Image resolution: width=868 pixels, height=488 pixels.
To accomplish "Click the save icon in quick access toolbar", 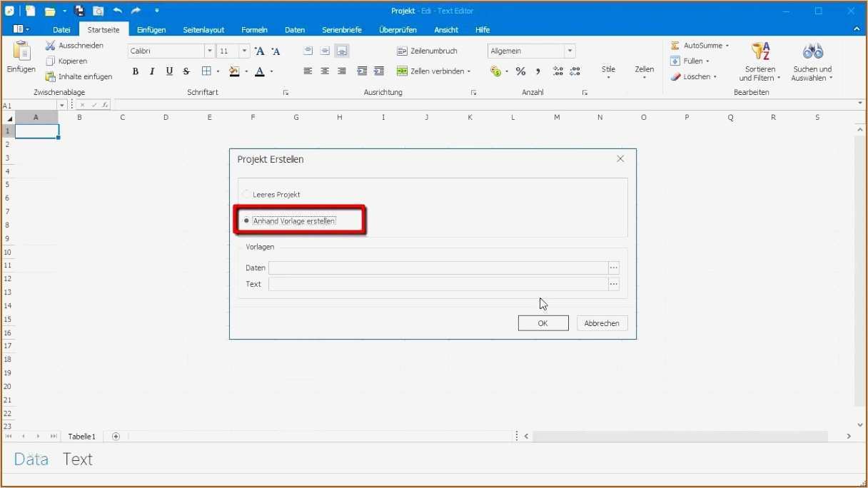I will click(x=79, y=11).
